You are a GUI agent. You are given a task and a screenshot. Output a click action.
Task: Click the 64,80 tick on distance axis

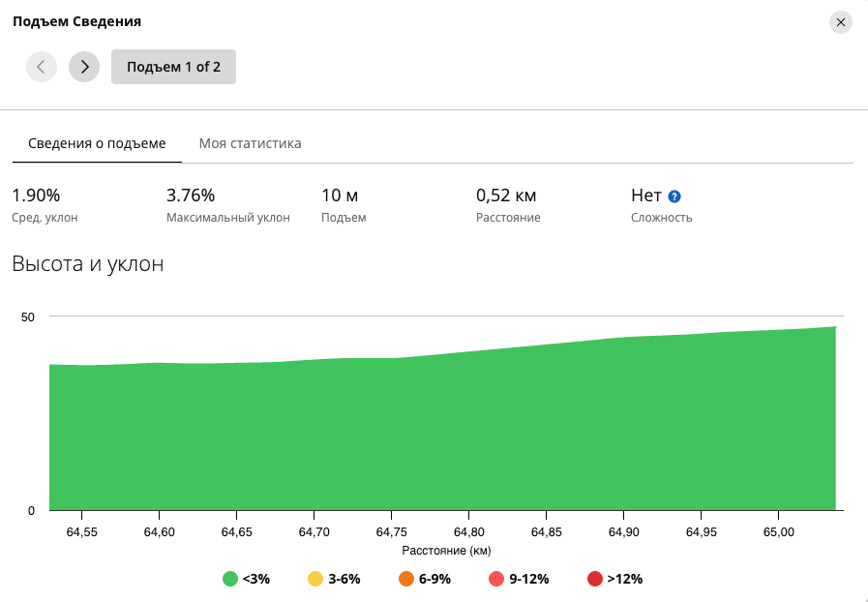click(x=469, y=532)
